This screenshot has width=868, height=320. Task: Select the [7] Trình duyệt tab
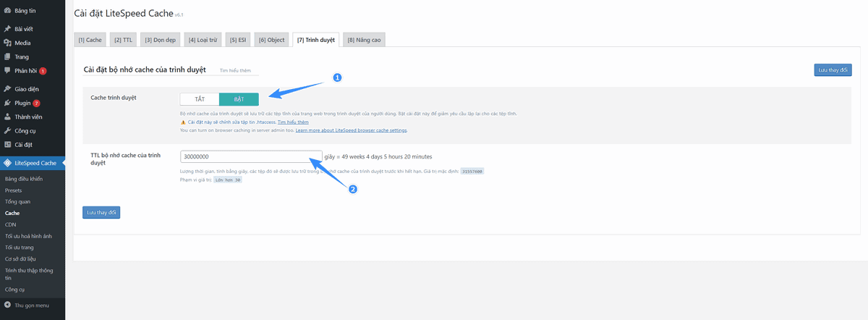[315, 40]
